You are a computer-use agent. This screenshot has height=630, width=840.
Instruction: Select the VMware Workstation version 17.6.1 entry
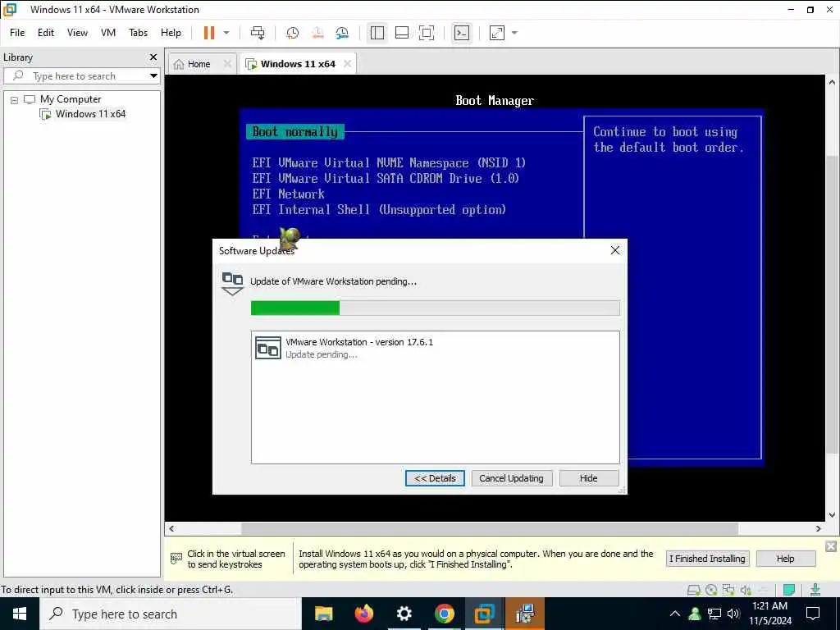click(x=435, y=348)
